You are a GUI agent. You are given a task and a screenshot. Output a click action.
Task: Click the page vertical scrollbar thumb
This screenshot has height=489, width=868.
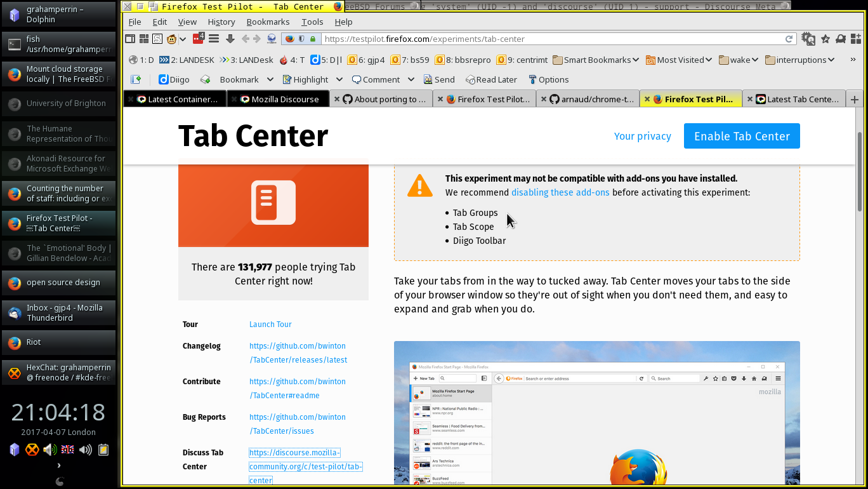pos(860,171)
